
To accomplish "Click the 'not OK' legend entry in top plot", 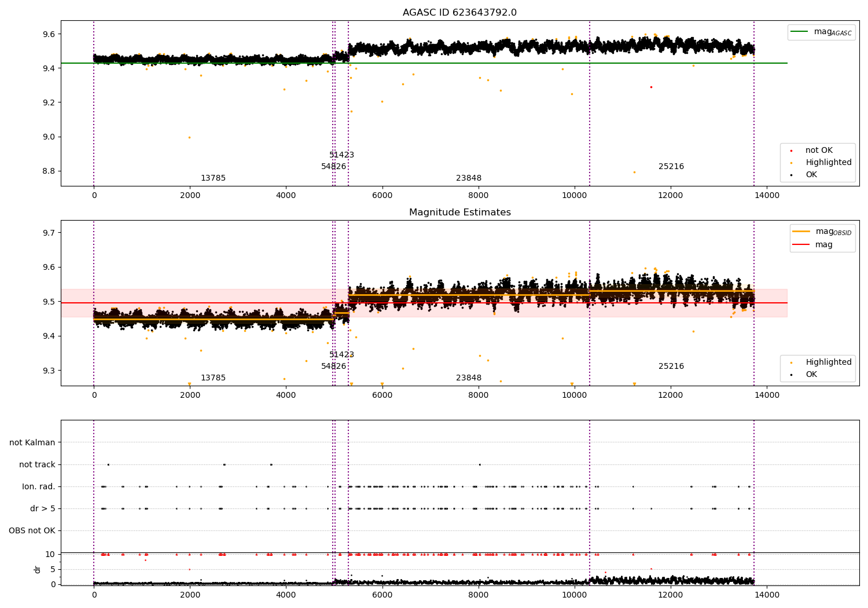I will point(819,151).
